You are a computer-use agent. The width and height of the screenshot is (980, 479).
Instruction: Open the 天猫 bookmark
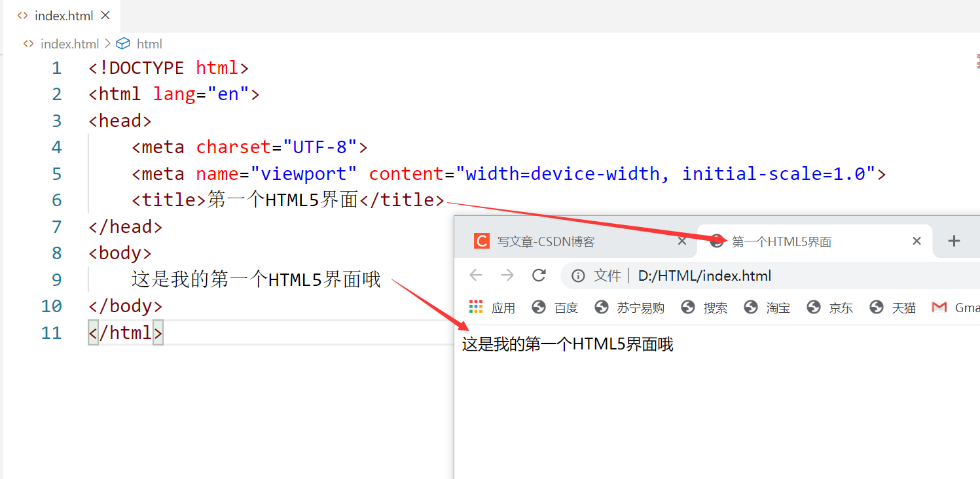pyautogui.click(x=893, y=308)
